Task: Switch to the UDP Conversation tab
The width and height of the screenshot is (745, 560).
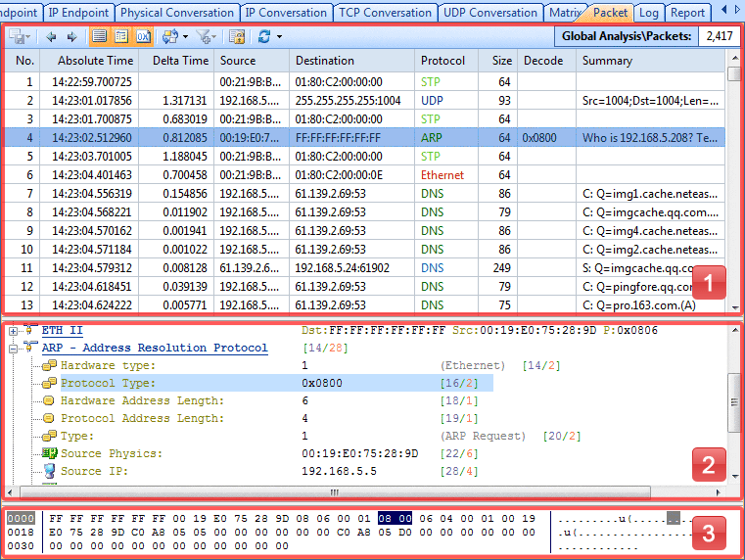Action: point(489,13)
